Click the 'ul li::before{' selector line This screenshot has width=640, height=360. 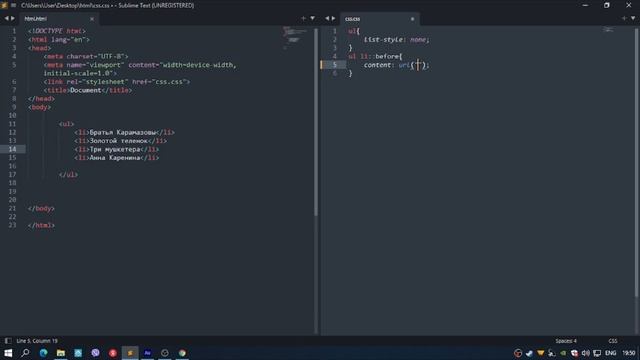(376, 56)
